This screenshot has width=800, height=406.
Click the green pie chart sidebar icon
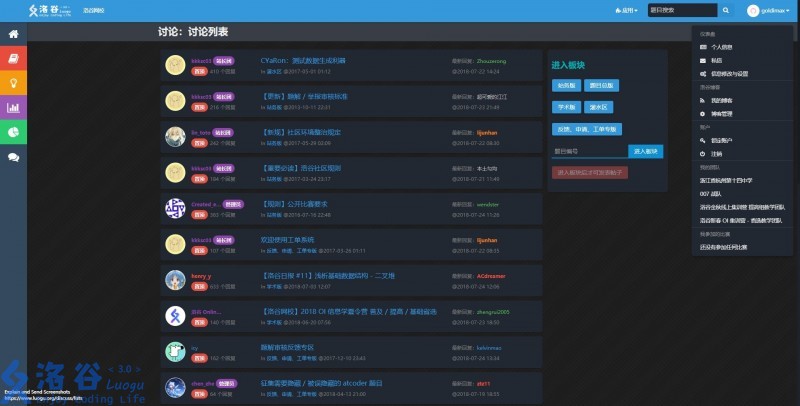pos(14,132)
